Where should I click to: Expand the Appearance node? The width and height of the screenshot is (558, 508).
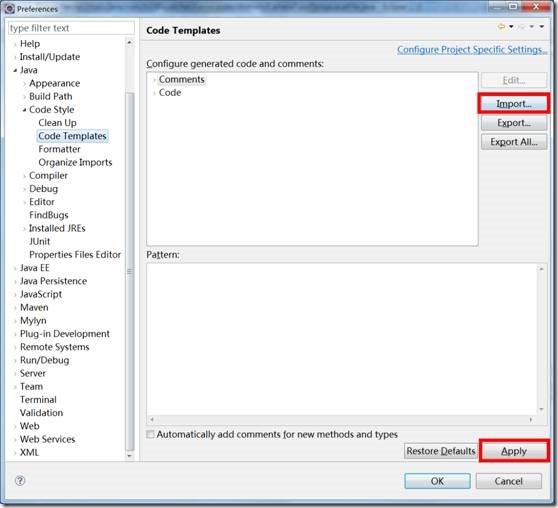point(24,84)
